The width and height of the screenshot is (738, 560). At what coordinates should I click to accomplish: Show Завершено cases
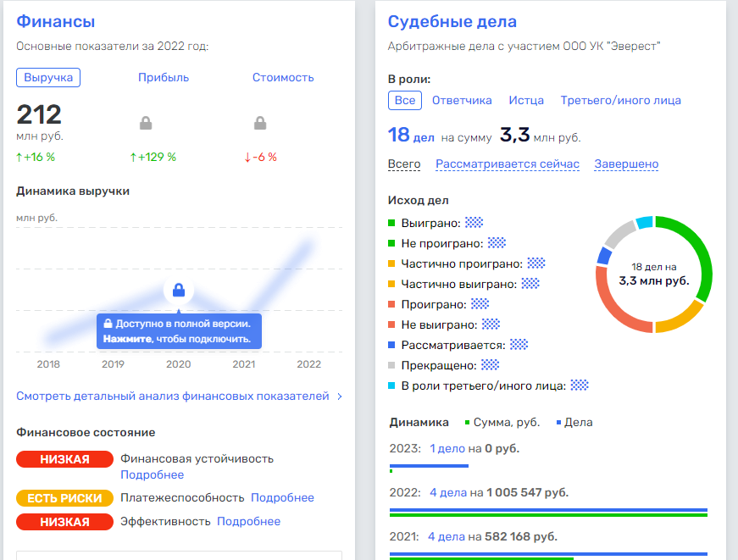pyautogui.click(x=626, y=164)
